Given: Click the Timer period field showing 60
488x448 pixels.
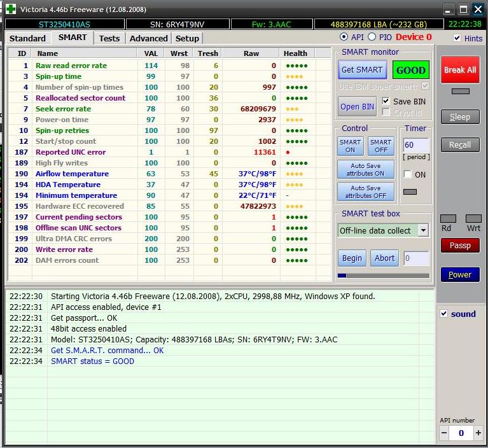Looking at the screenshot, I should (416, 144).
